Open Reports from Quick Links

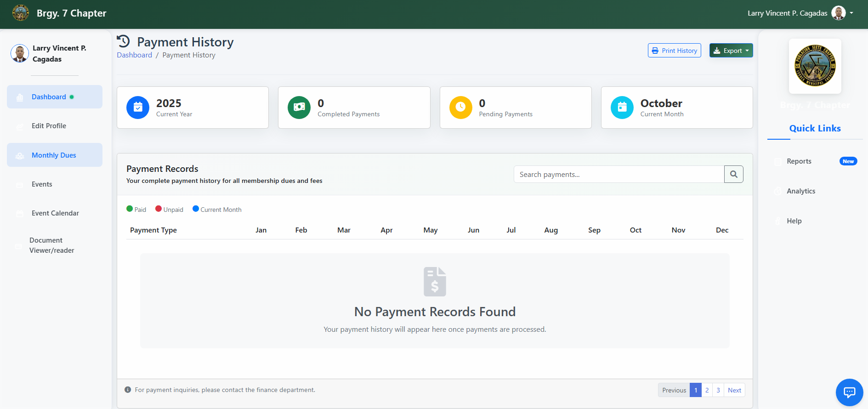coord(799,161)
